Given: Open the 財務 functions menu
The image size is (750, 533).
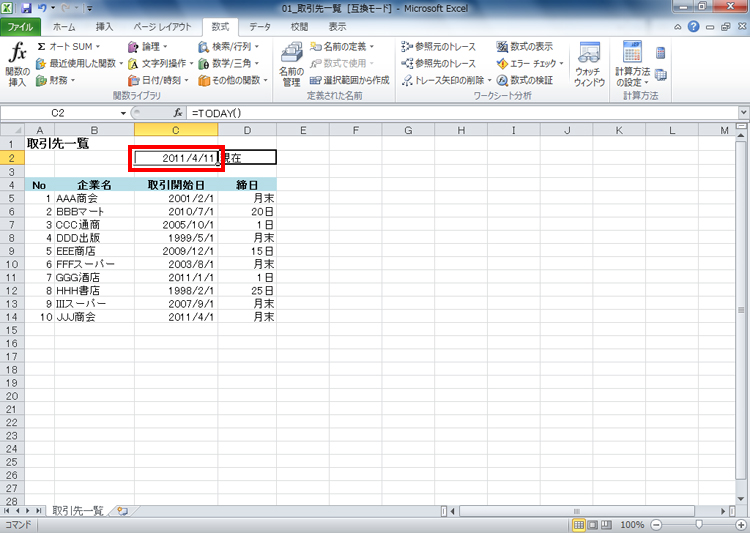Looking at the screenshot, I should pyautogui.click(x=55, y=80).
